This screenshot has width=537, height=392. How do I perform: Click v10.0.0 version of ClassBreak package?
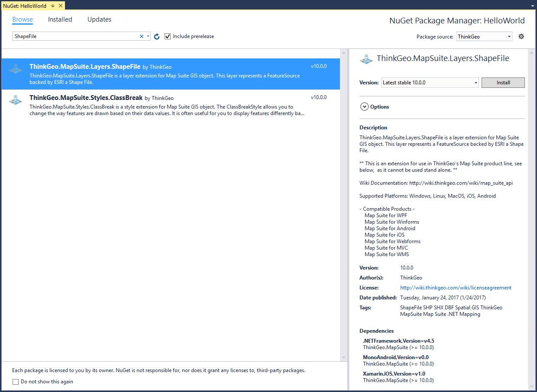coord(319,97)
